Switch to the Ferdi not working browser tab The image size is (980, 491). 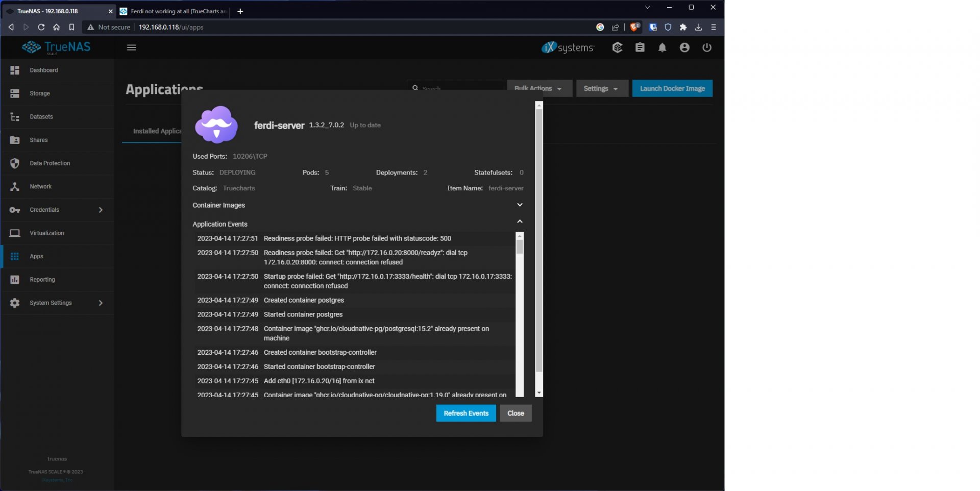(174, 11)
